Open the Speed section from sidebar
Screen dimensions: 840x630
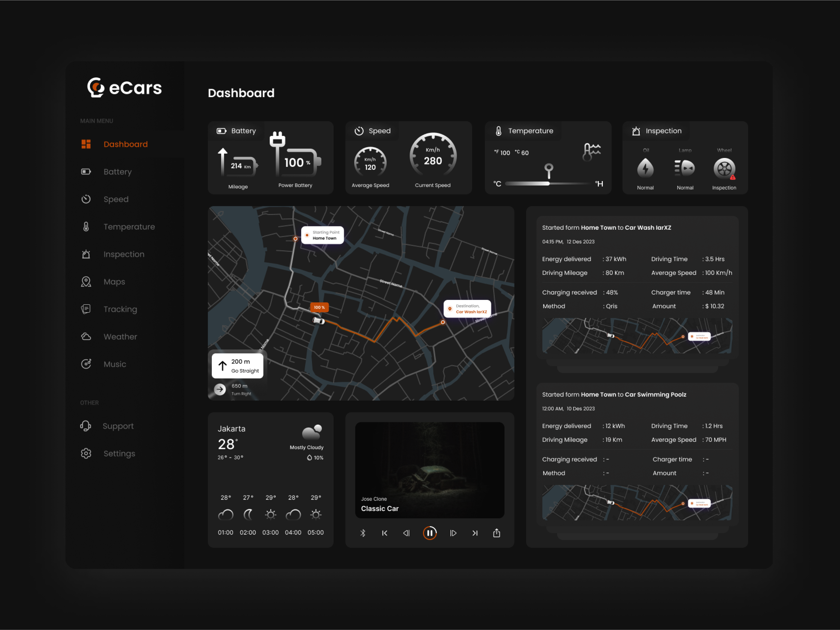(x=116, y=199)
